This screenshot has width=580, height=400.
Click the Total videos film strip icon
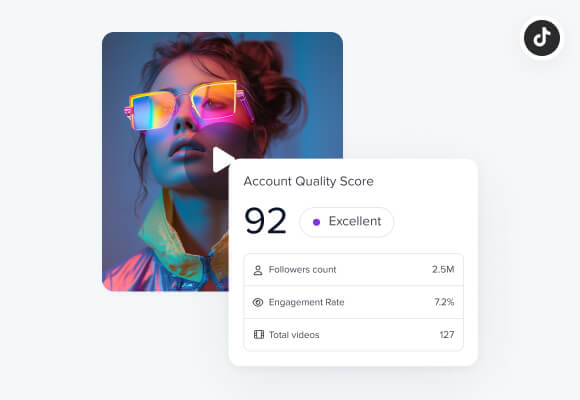pyautogui.click(x=259, y=335)
